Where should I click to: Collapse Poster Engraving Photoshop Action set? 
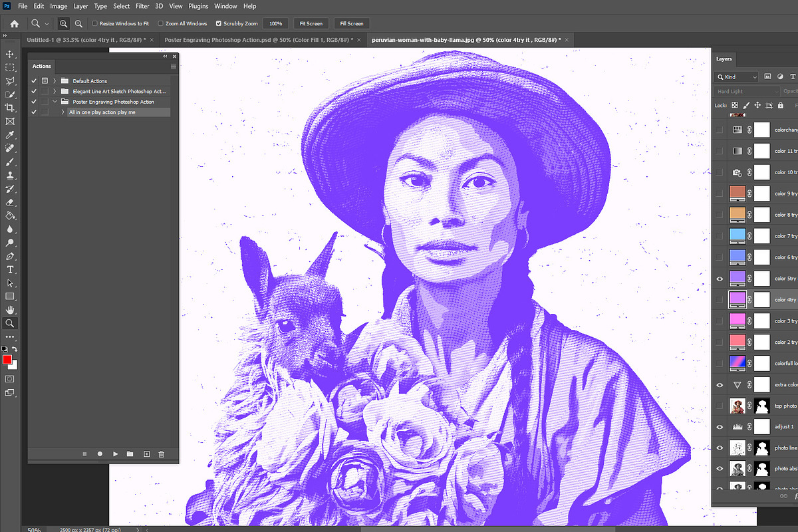[x=55, y=102]
